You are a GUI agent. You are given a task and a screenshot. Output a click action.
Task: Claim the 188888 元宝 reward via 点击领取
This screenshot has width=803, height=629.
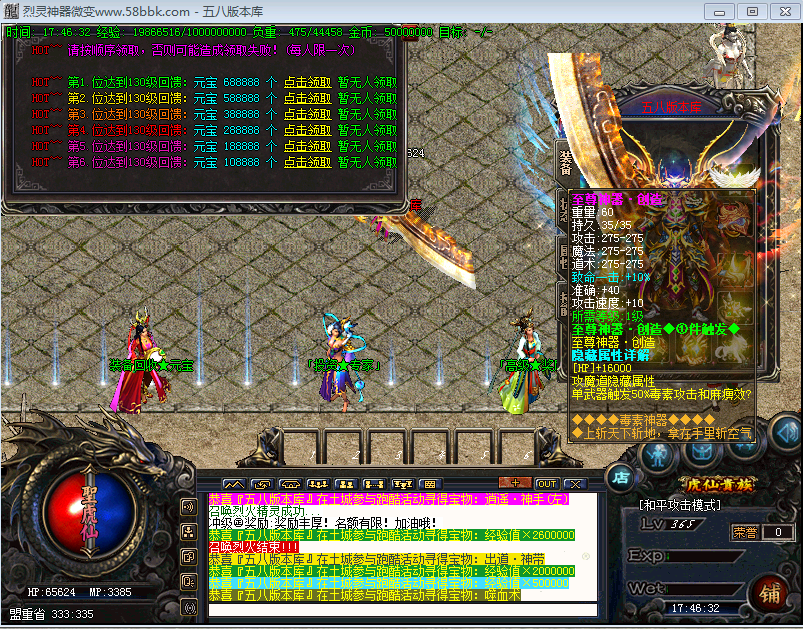coord(308,146)
